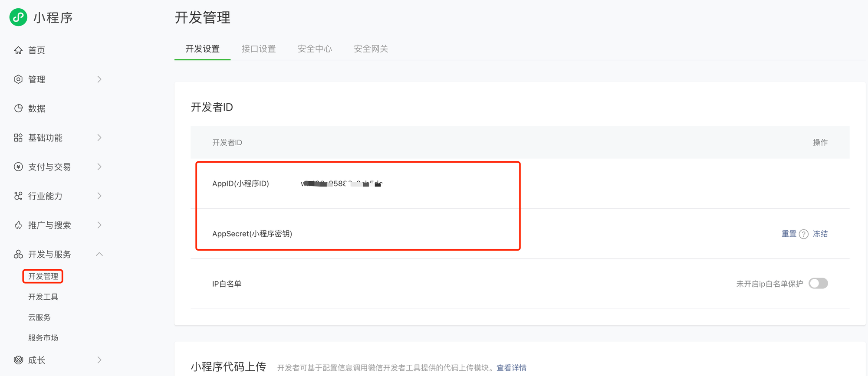The height and width of the screenshot is (376, 868).
Task: Select 服务市场 submenu item
Action: coord(43,338)
